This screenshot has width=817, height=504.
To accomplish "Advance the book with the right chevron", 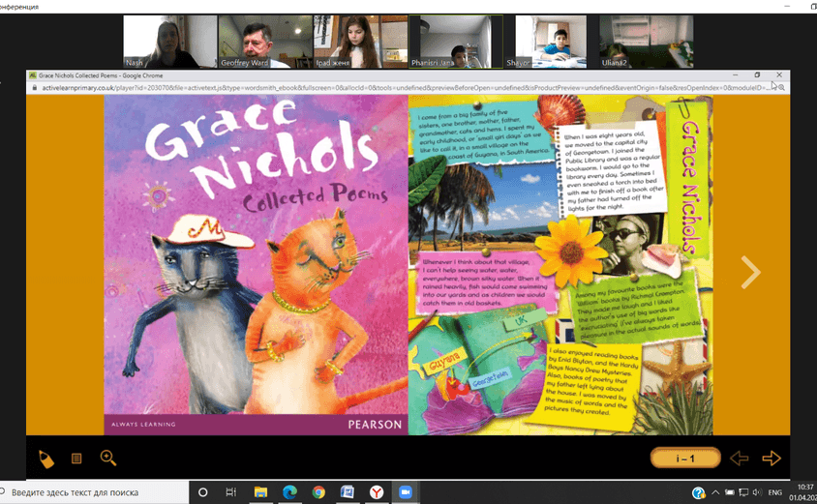I will (750, 274).
